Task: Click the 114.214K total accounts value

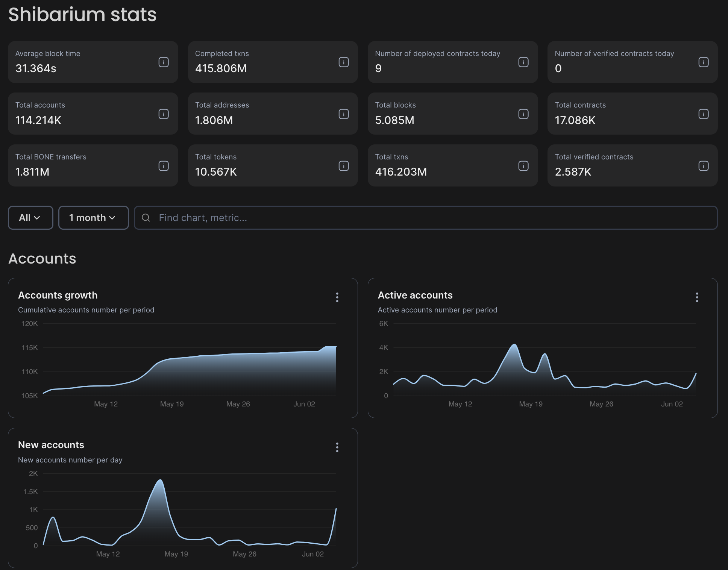Action: click(x=38, y=120)
